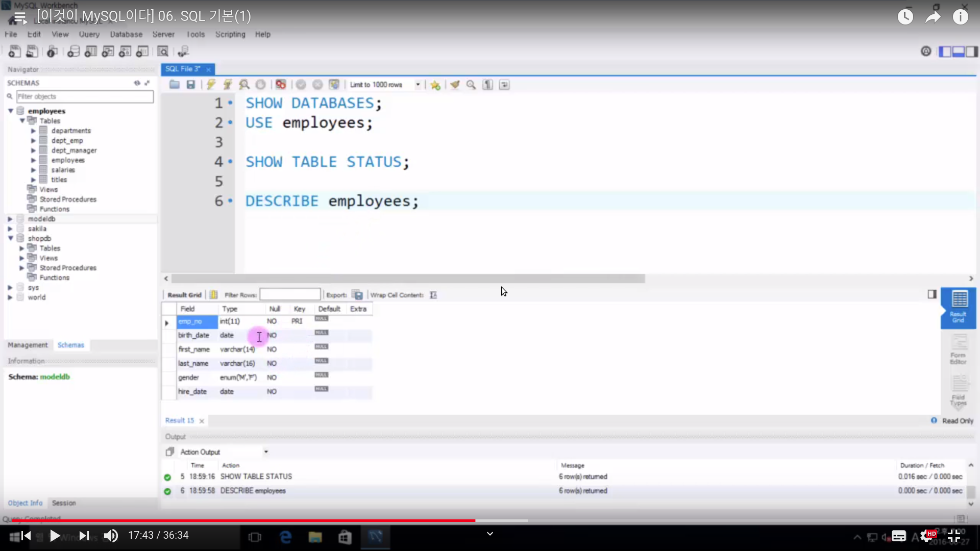Click the Search table data icon
The height and width of the screenshot is (551, 980).
(x=163, y=52)
